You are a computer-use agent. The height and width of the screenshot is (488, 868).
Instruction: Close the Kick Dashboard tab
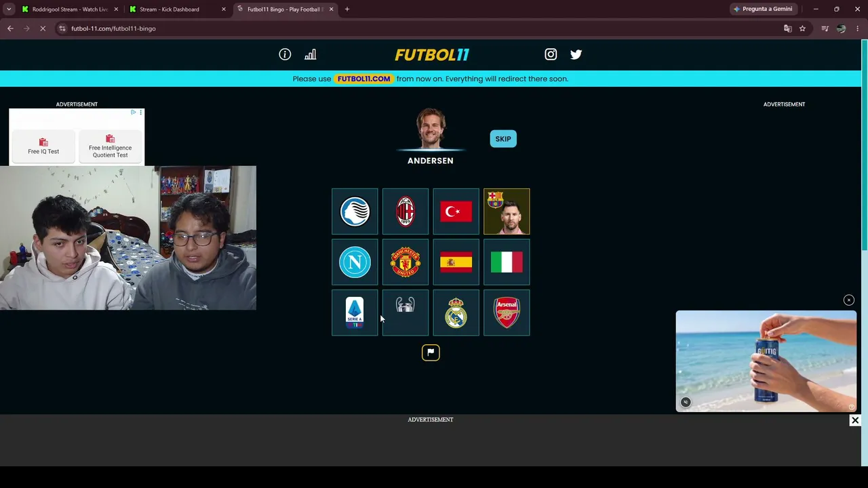[x=224, y=9]
